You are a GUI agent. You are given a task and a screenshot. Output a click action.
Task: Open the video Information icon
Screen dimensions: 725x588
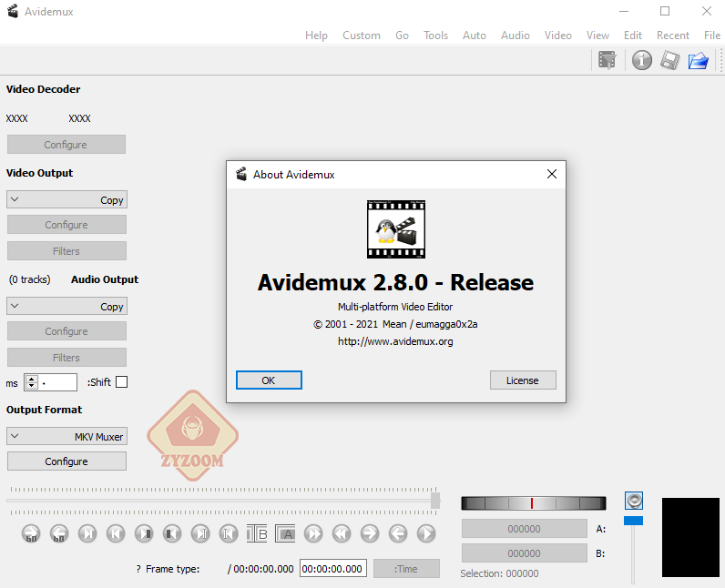click(x=642, y=60)
